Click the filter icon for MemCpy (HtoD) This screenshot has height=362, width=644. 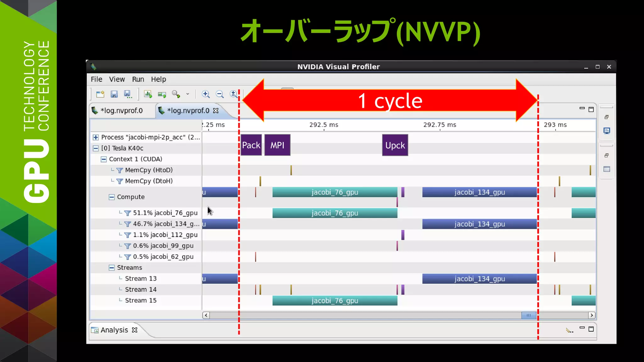119,170
